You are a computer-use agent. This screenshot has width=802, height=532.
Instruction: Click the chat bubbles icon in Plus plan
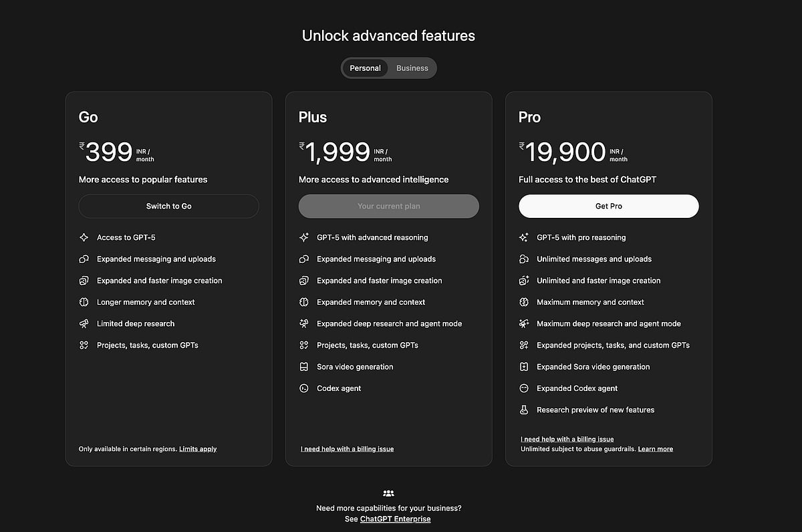point(303,259)
